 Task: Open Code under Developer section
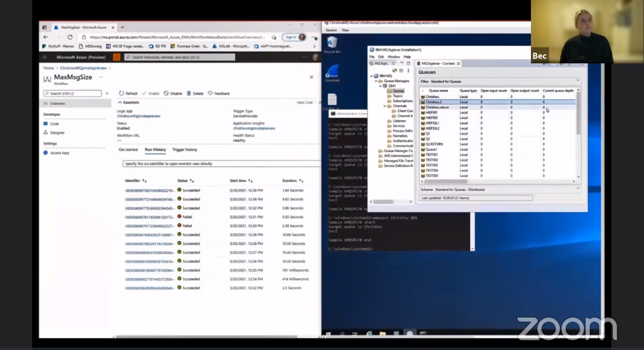point(55,124)
